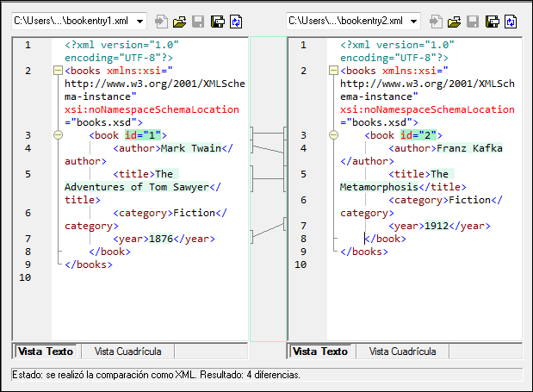The image size is (533, 392).
Task: Open a file in the left pane
Action: pyautogui.click(x=179, y=20)
